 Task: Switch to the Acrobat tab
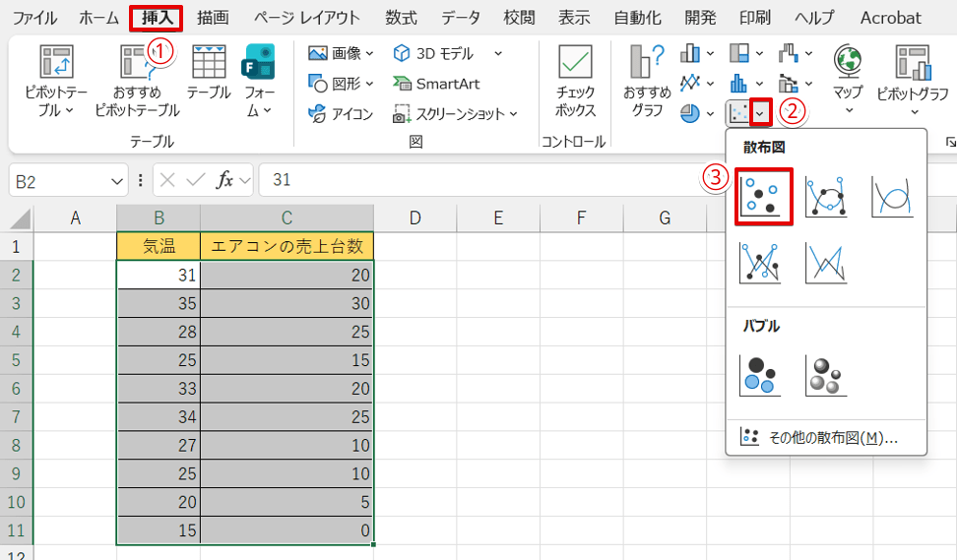[890, 18]
